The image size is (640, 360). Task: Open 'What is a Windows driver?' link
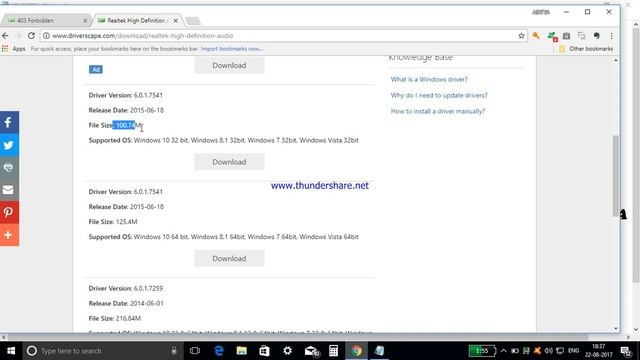tap(429, 79)
